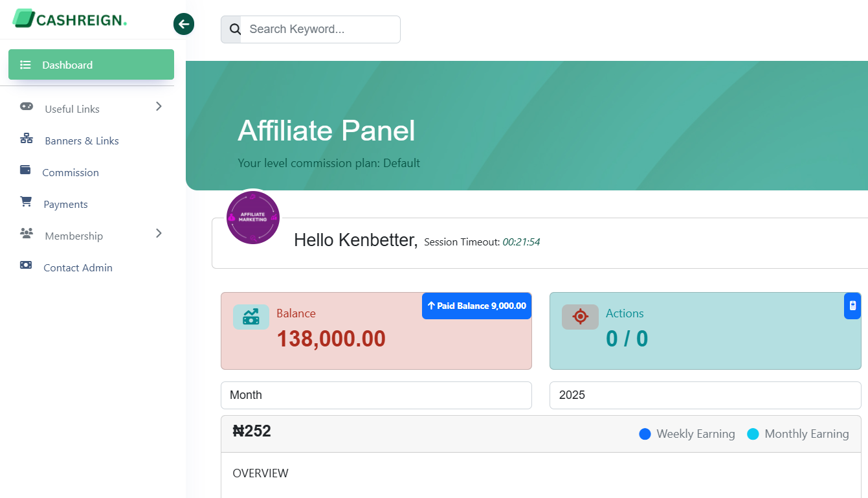The image size is (868, 498).
Task: Collapse sidebar with the back arrow button
Action: click(184, 25)
